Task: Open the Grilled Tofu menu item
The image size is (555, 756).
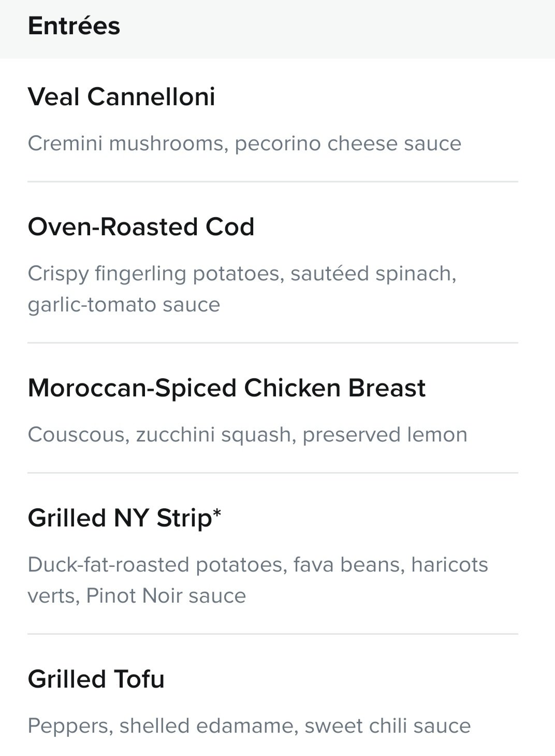Action: (x=273, y=695)
